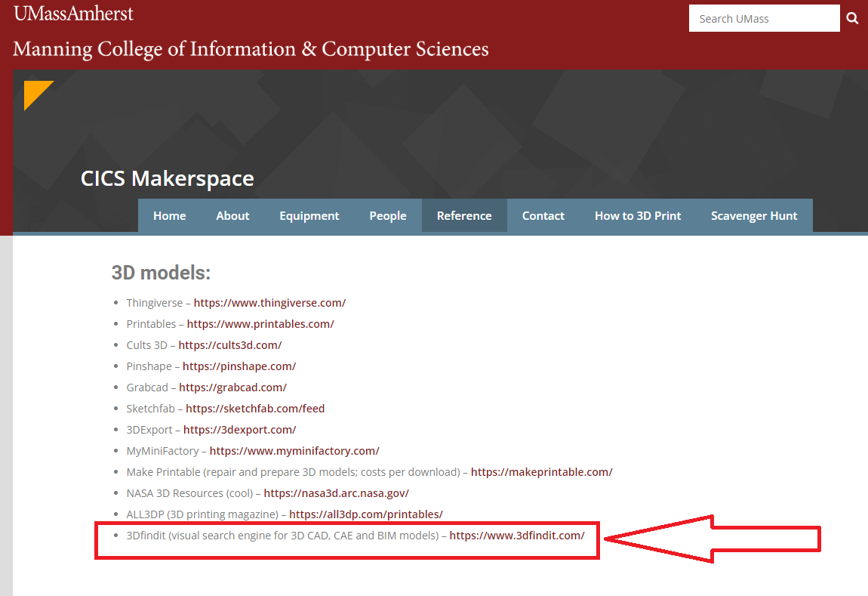
Task: Click the Thingiverse label text
Action: (155, 303)
